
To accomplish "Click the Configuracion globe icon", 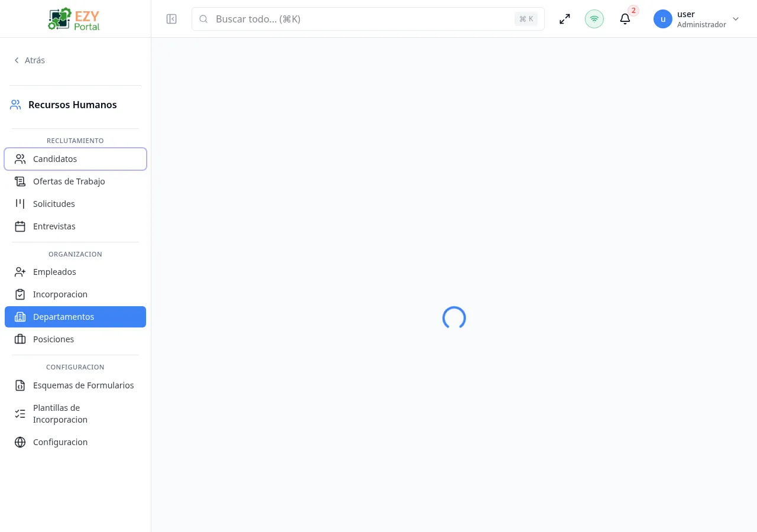I will pyautogui.click(x=20, y=442).
